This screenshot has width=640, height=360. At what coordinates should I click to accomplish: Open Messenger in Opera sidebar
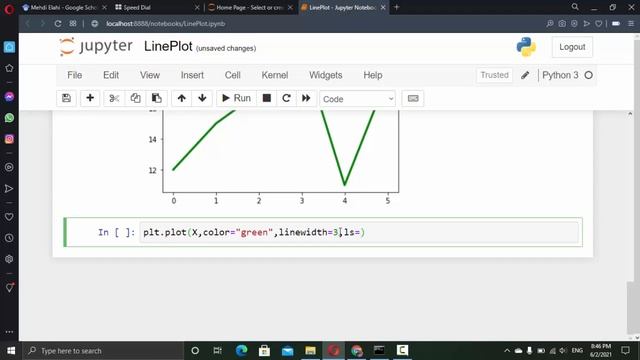coord(9,97)
